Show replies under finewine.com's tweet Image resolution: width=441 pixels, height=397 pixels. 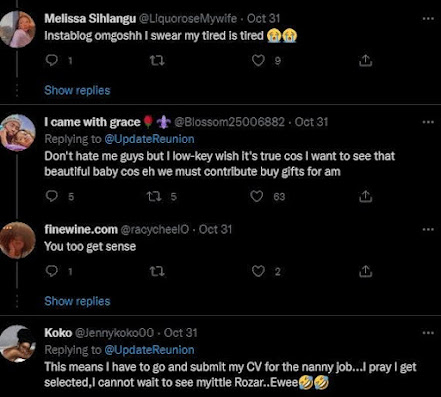(x=77, y=301)
